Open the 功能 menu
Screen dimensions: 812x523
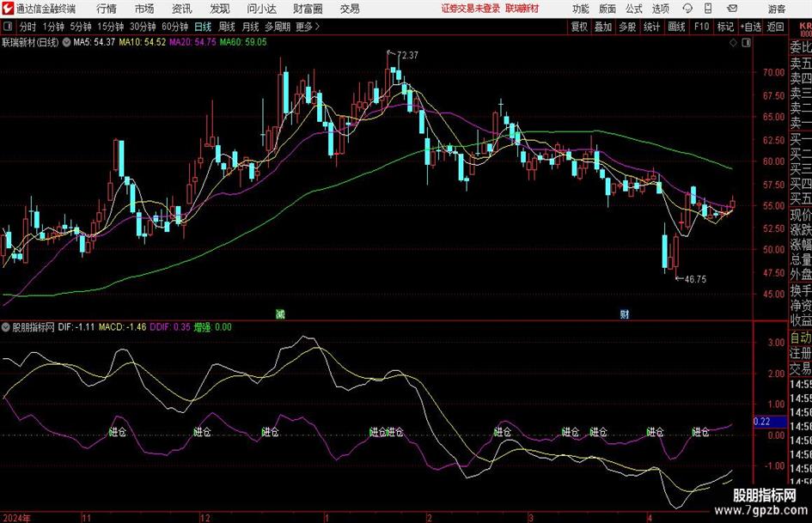(x=581, y=9)
